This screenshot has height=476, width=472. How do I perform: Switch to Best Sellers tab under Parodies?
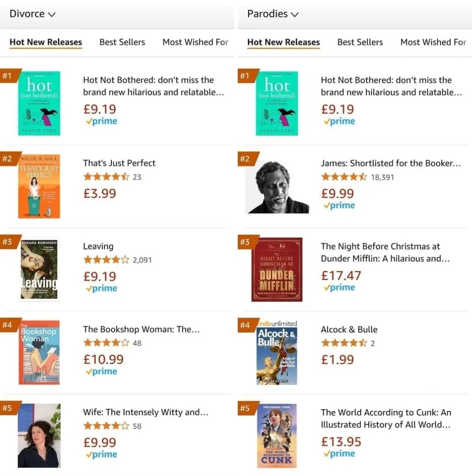tap(360, 42)
